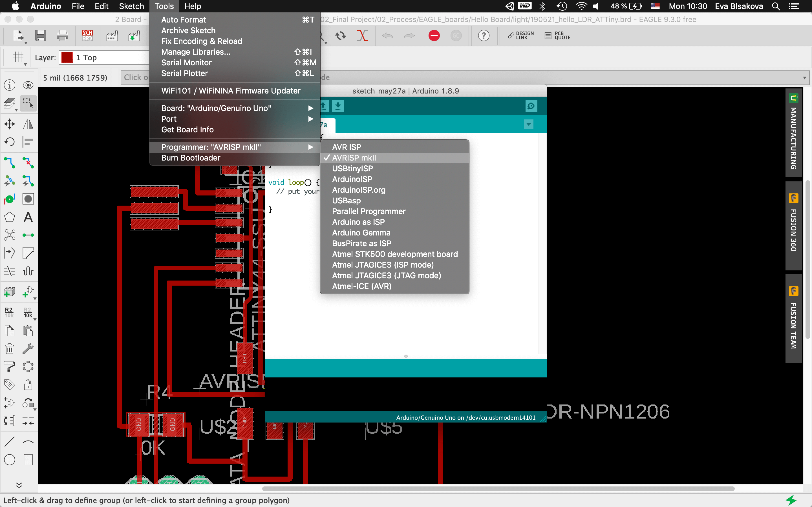Viewport: 812px width, 507px height.
Task: Click Burn Bootloader menu entry
Action: coord(191,158)
